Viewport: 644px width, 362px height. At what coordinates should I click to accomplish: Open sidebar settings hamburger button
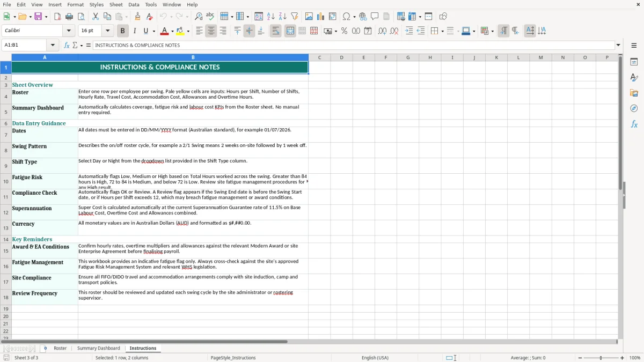click(x=634, y=46)
